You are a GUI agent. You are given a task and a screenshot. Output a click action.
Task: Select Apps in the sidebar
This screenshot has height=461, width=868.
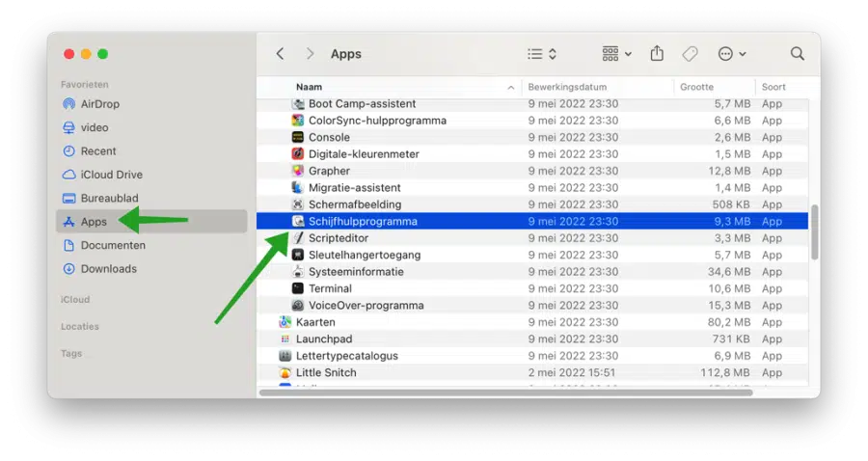[151, 222]
